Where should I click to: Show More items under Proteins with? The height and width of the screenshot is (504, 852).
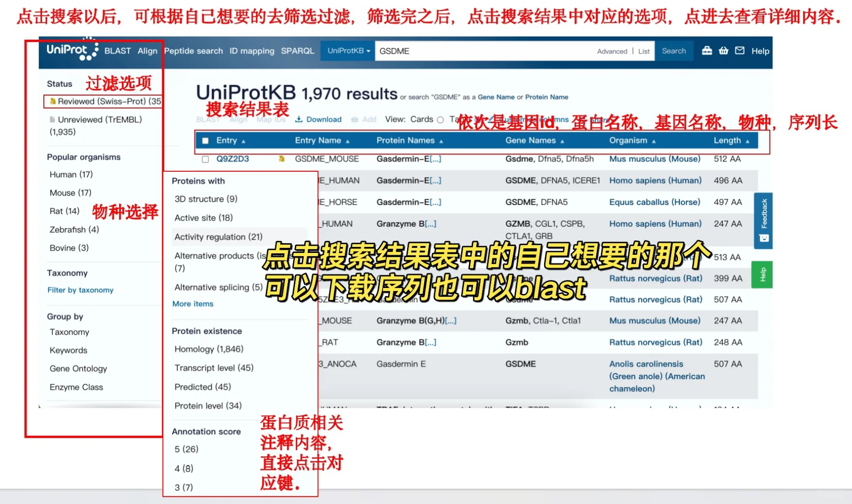(193, 304)
